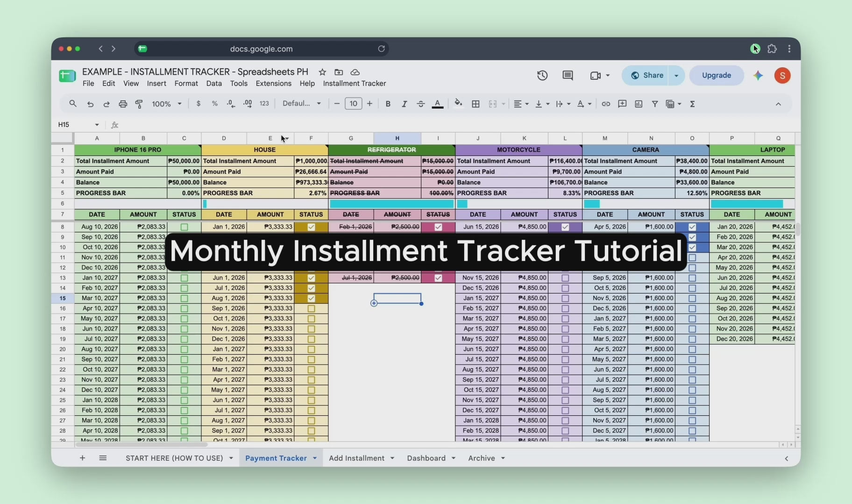Star this document

pyautogui.click(x=322, y=72)
